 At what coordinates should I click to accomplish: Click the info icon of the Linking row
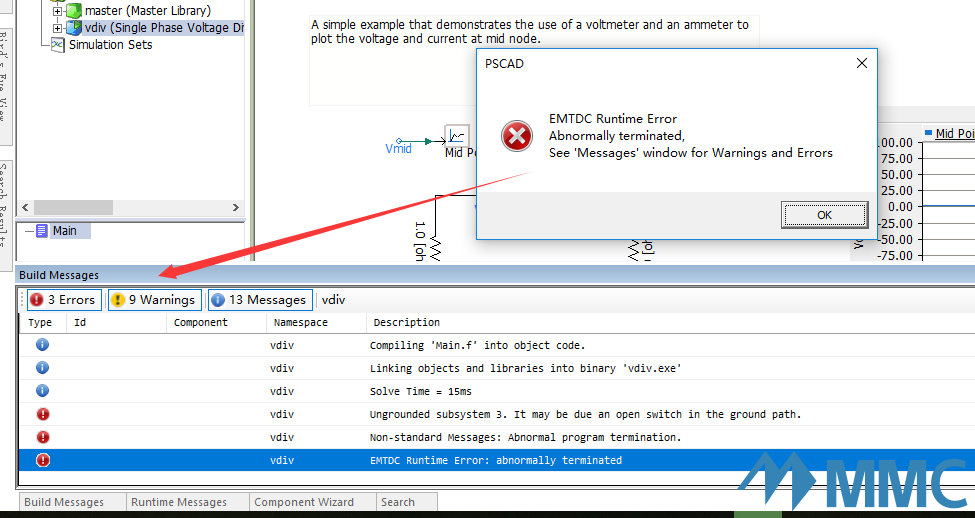tap(42, 368)
